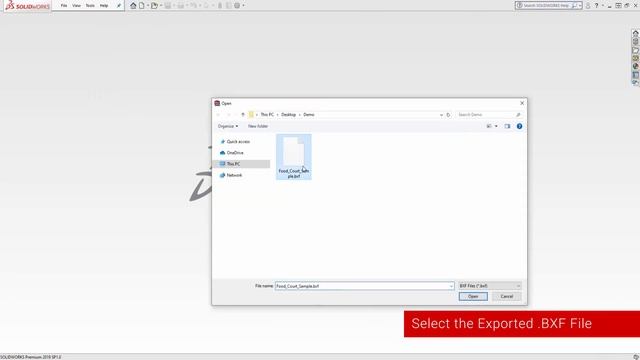Image resolution: width=640 pixels, height=360 pixels.
Task: Click the New folder button
Action: click(258, 126)
